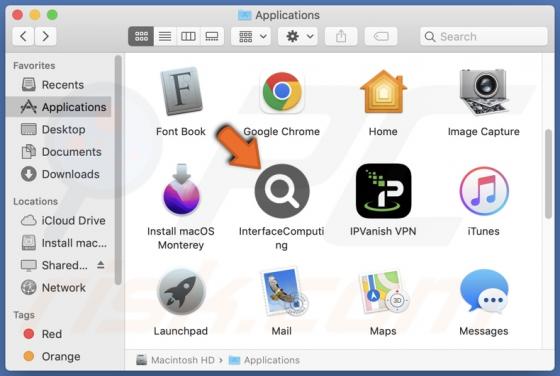560x376 pixels.
Task: Click the Tags section header
Action: (x=24, y=315)
